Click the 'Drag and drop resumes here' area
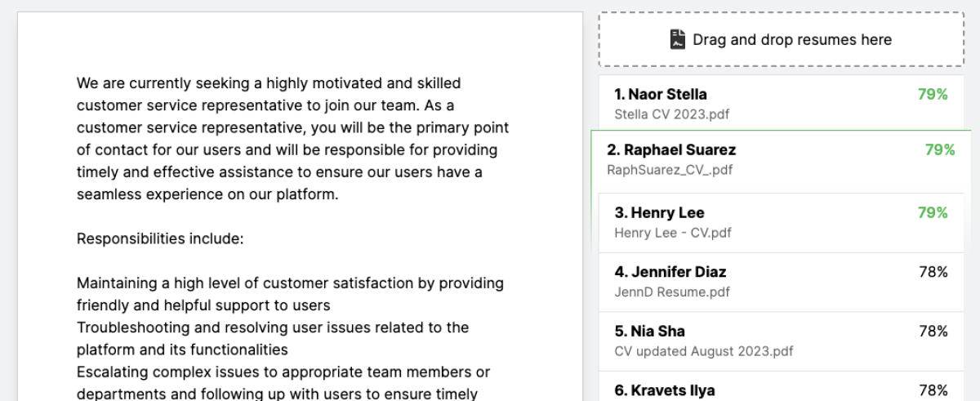The image size is (980, 401). coord(781,39)
